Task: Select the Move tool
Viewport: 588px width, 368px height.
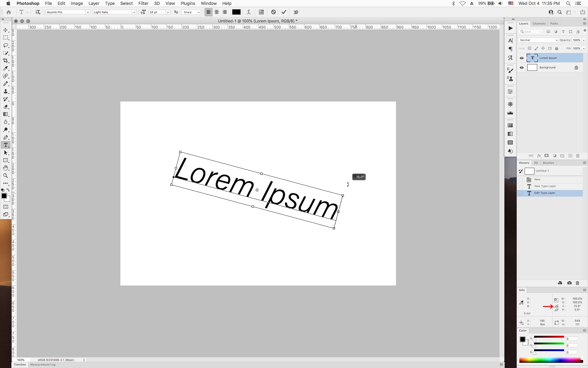Action: pyautogui.click(x=6, y=30)
